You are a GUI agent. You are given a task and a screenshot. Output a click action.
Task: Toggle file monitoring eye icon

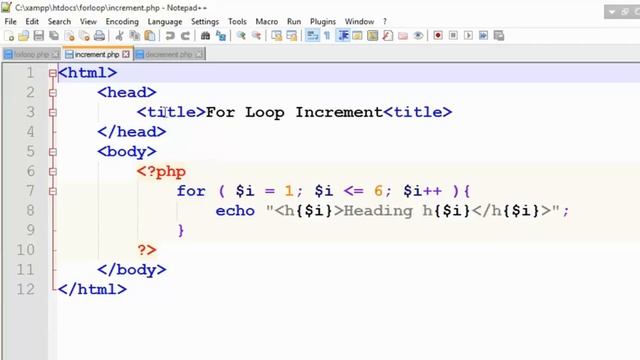coord(418,36)
